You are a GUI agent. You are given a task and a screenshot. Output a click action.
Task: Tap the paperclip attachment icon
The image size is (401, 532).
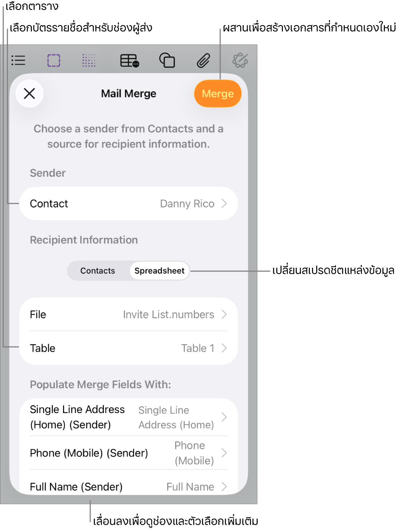click(x=203, y=61)
